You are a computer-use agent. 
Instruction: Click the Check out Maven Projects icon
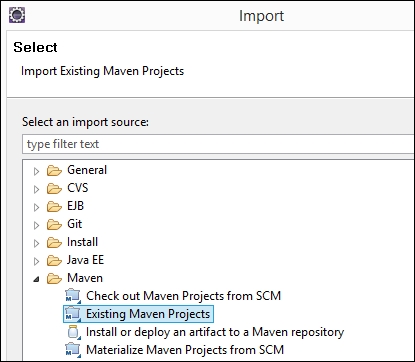click(73, 296)
